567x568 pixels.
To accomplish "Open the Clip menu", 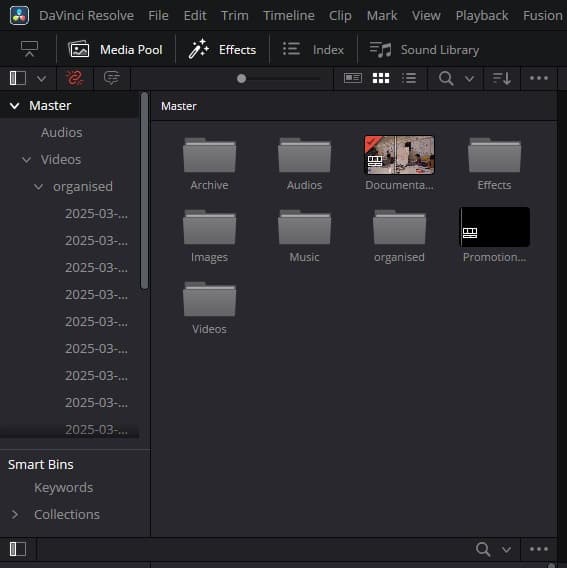I will (x=340, y=16).
